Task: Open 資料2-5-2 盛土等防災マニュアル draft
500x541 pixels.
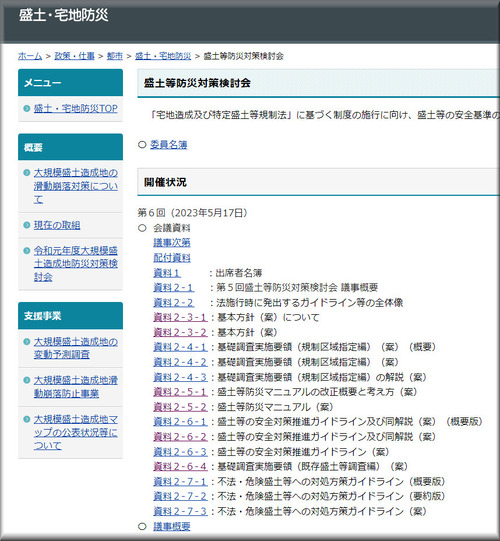Action: click(180, 407)
